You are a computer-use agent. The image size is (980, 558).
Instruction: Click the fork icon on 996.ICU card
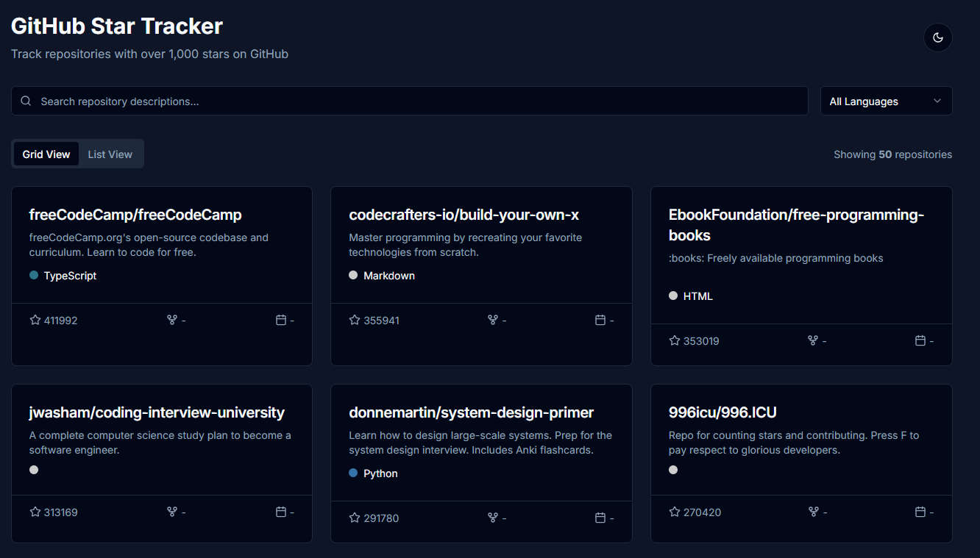point(813,512)
